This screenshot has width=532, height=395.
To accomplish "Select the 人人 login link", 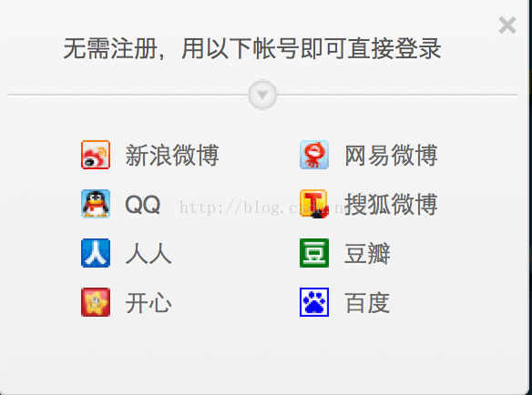I will (148, 253).
